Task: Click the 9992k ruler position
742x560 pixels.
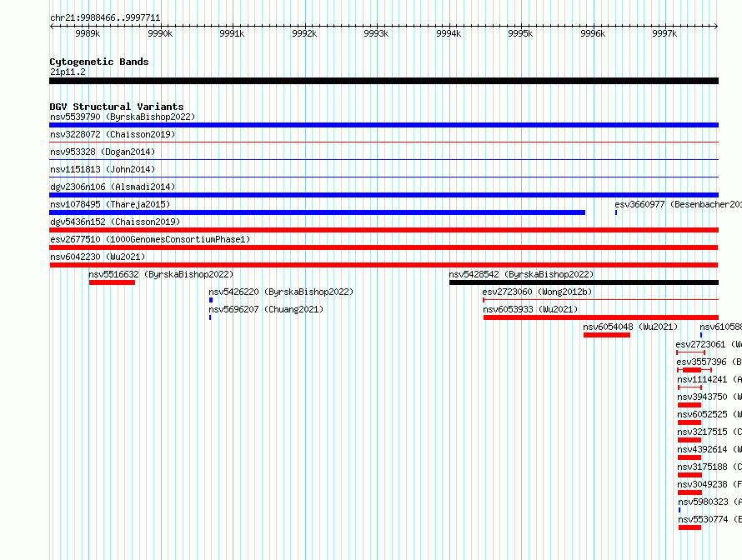Action: 304,33
